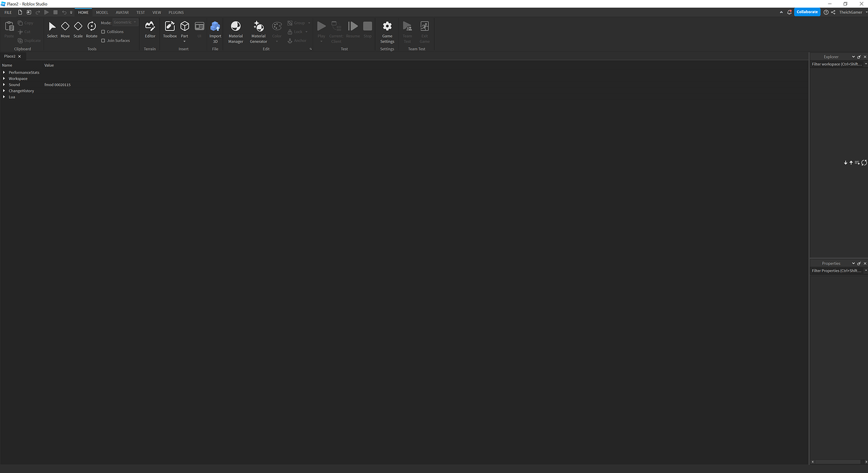The image size is (868, 473).
Task: Open the Material Manager
Action: 236,31
